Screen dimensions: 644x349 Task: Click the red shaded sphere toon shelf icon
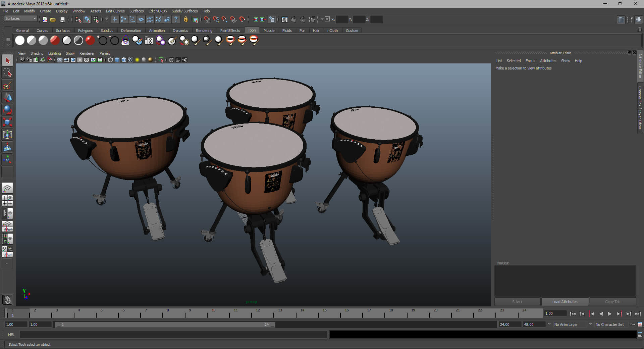[55, 41]
